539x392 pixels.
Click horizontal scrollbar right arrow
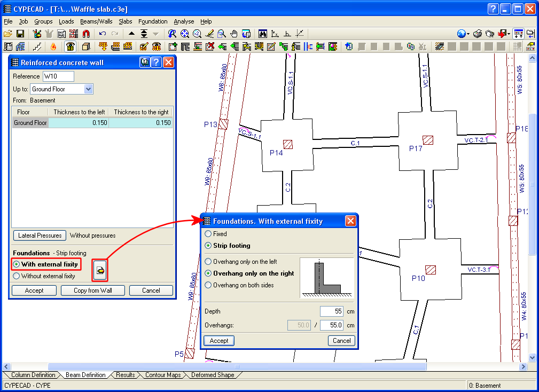(523, 366)
